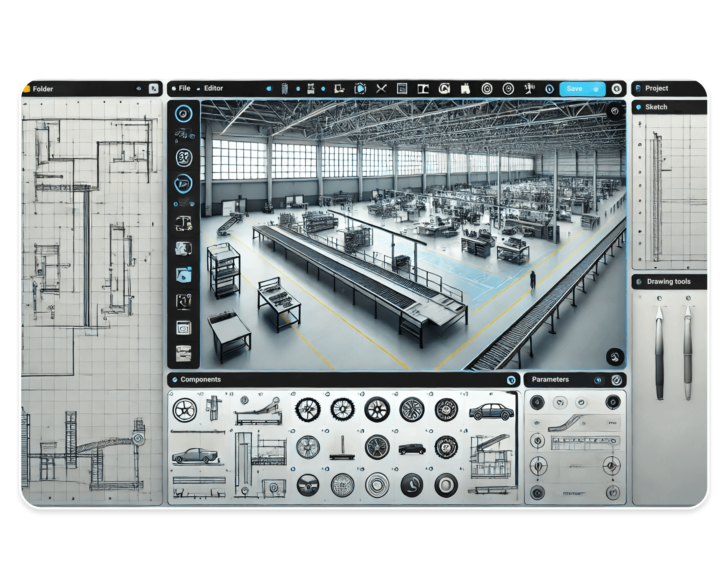This screenshot has height=586, width=728.
Task: Select the Scissors cut tool in the top toolbar
Action: 381,89
